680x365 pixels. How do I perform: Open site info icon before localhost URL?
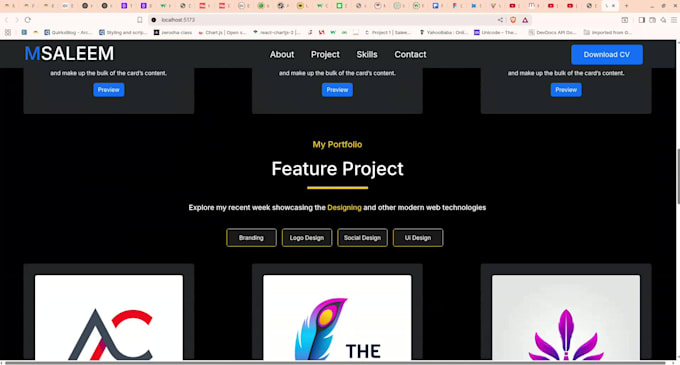[154, 20]
